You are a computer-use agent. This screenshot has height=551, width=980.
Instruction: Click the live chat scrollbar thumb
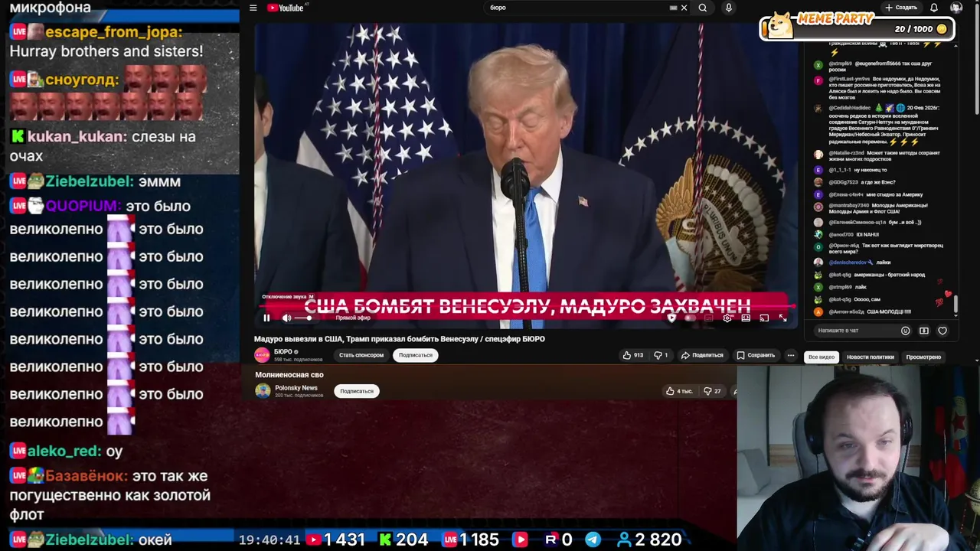pos(955,304)
